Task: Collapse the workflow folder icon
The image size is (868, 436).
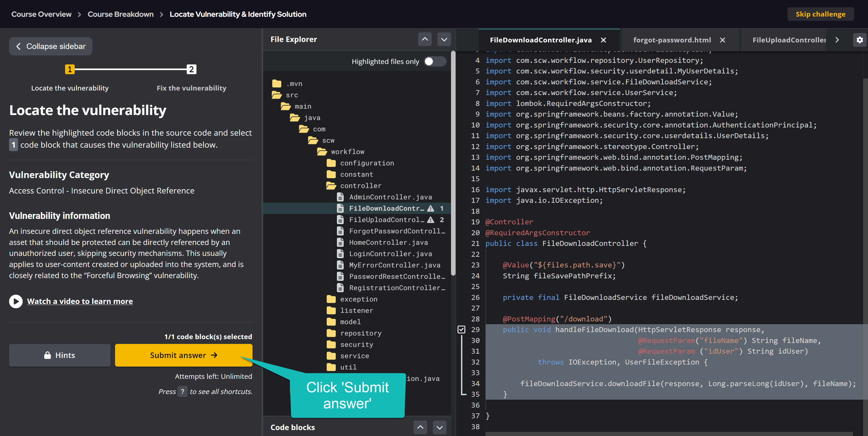Action: point(322,152)
